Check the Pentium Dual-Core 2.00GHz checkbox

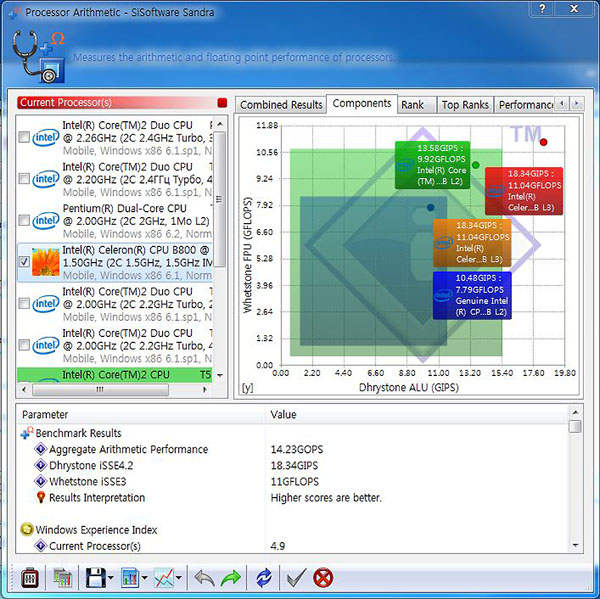[24, 220]
